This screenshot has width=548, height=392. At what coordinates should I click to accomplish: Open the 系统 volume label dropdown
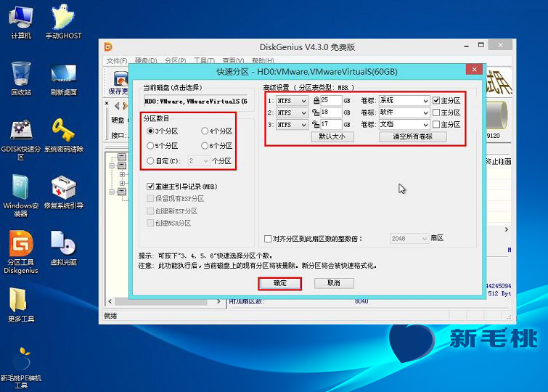coord(404,101)
